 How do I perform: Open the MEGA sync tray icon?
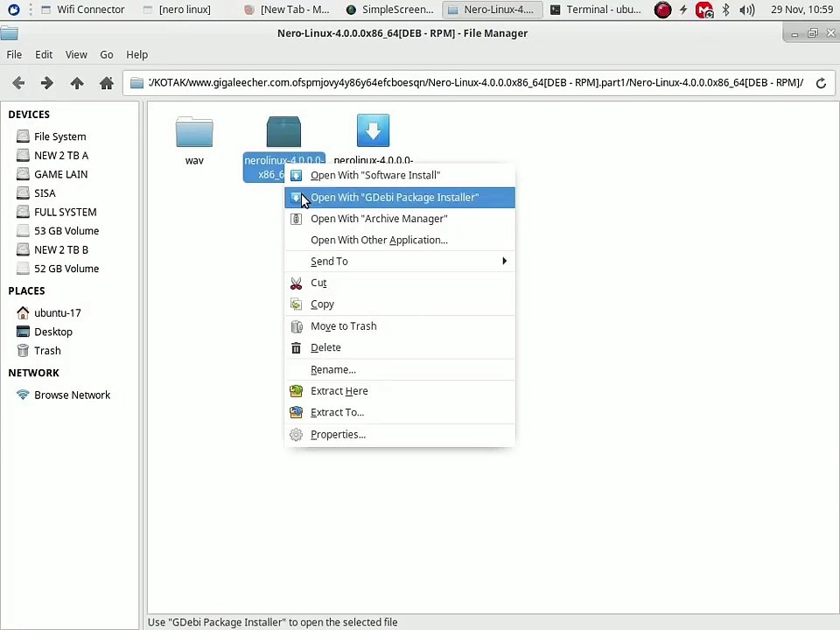point(703,10)
